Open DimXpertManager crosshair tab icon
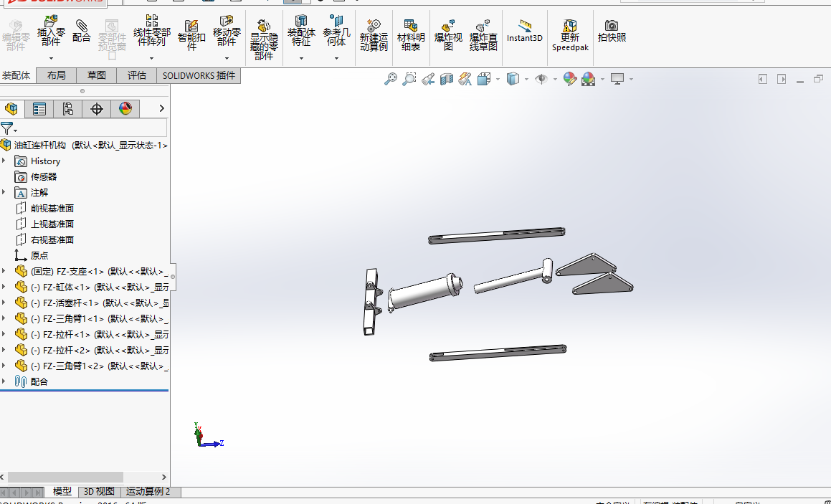 click(x=97, y=109)
